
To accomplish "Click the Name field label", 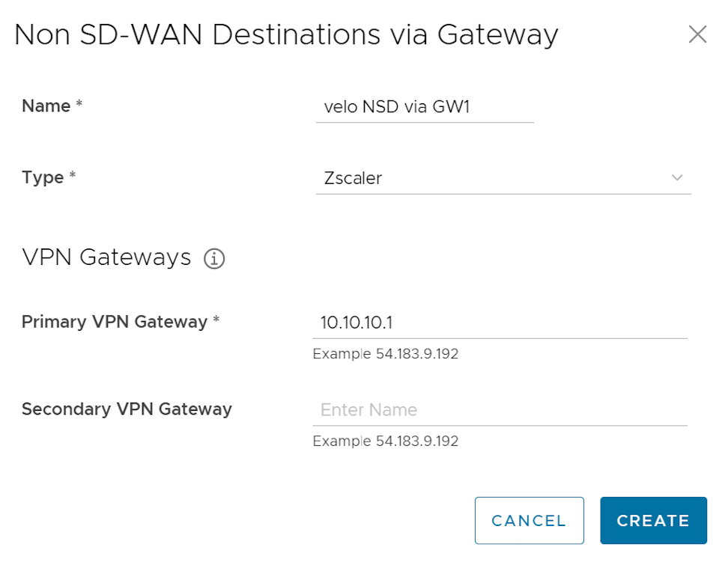I will tap(46, 106).
